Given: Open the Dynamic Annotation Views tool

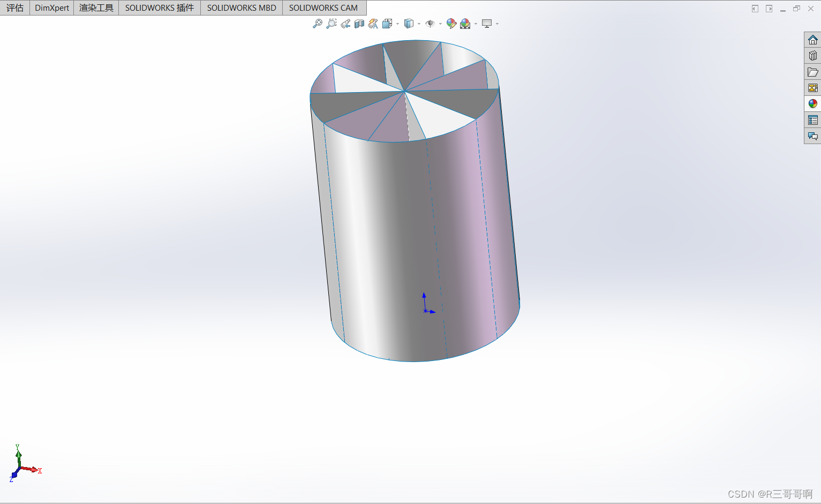Looking at the screenshot, I should [x=373, y=24].
